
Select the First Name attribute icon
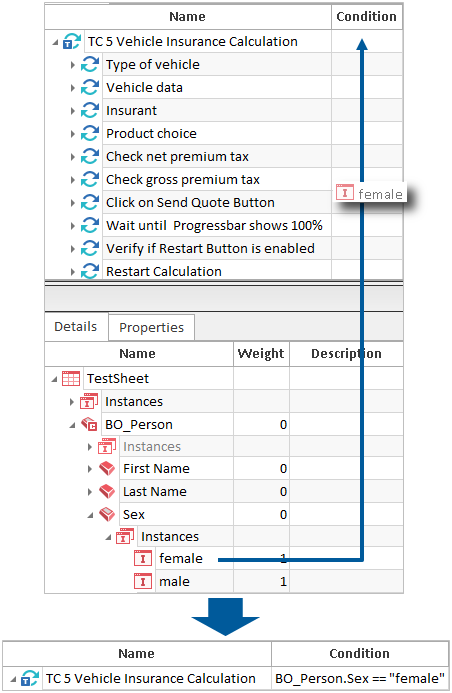pyautogui.click(x=107, y=468)
